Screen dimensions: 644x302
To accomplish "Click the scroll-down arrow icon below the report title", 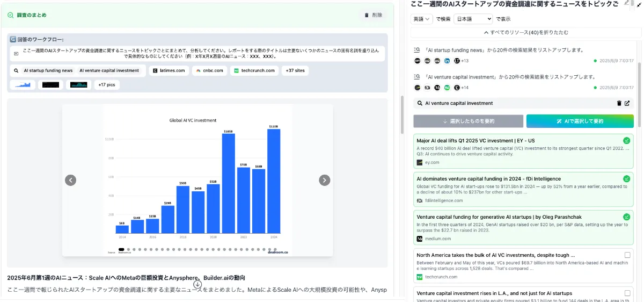I will coord(197,284).
